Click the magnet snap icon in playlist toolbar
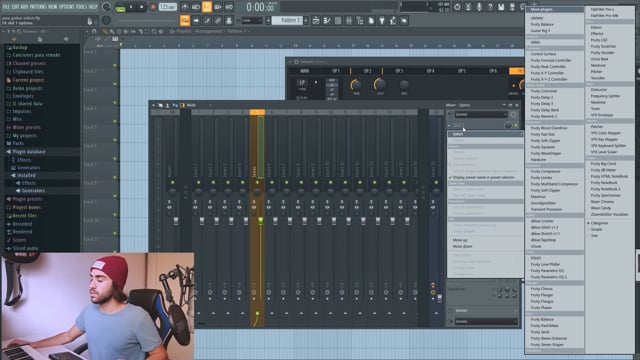640x360 pixels. point(94,31)
